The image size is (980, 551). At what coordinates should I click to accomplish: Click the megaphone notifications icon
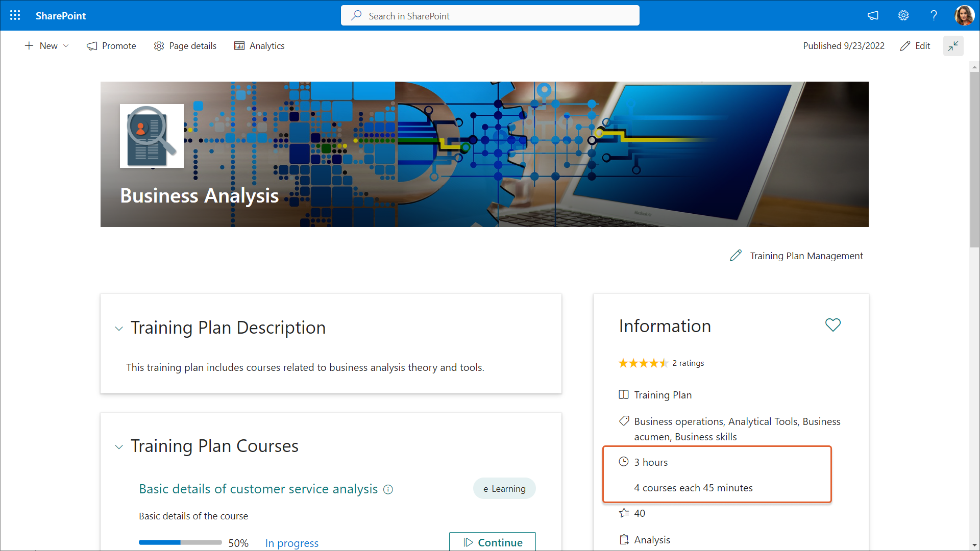point(873,15)
